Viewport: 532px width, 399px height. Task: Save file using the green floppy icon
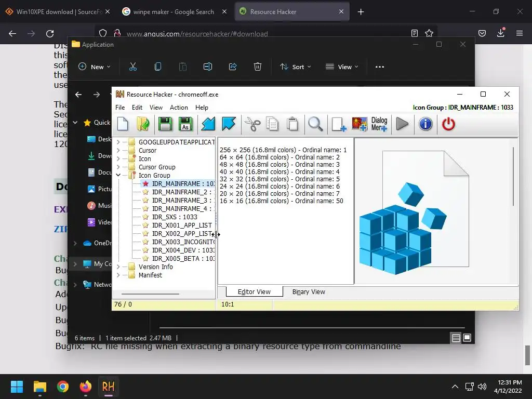point(165,124)
